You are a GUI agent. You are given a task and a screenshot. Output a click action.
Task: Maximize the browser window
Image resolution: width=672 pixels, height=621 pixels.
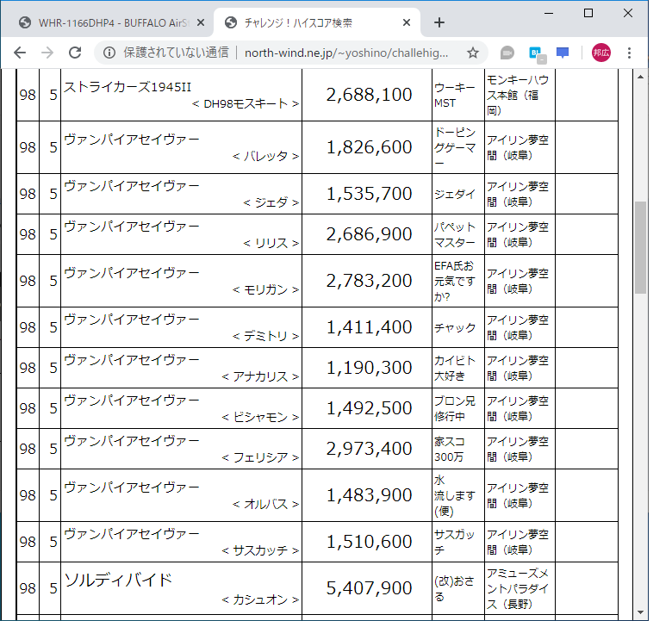(588, 13)
